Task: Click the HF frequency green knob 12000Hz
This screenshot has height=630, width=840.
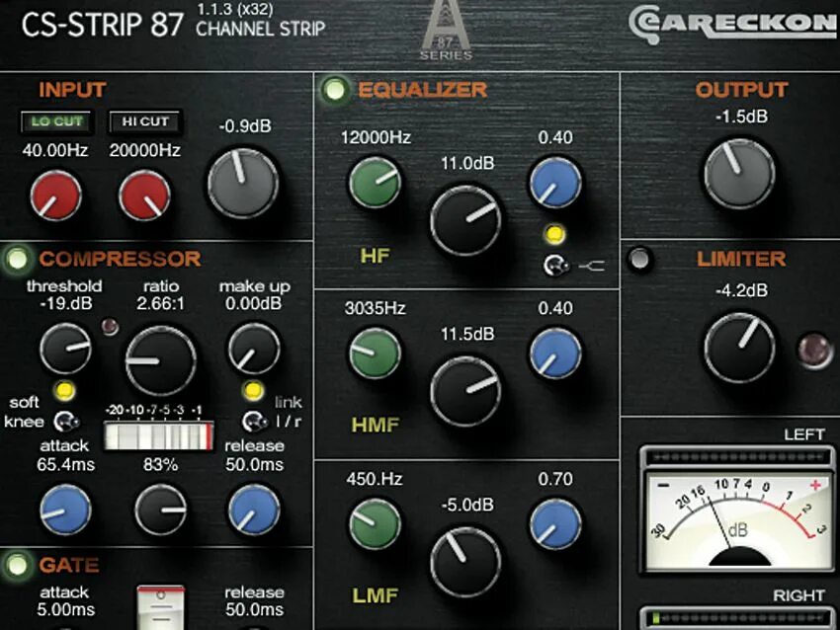Action: click(x=375, y=183)
